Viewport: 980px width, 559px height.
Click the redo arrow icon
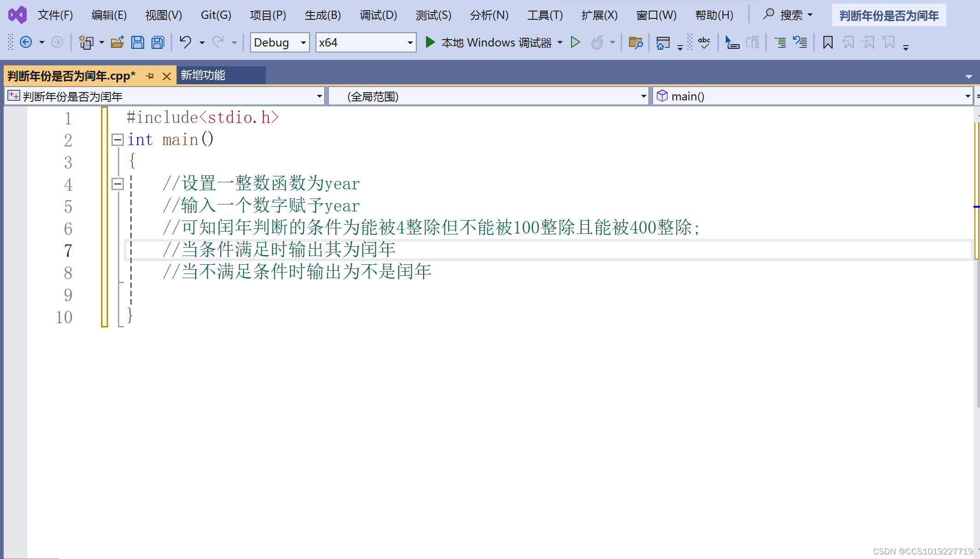click(x=218, y=42)
